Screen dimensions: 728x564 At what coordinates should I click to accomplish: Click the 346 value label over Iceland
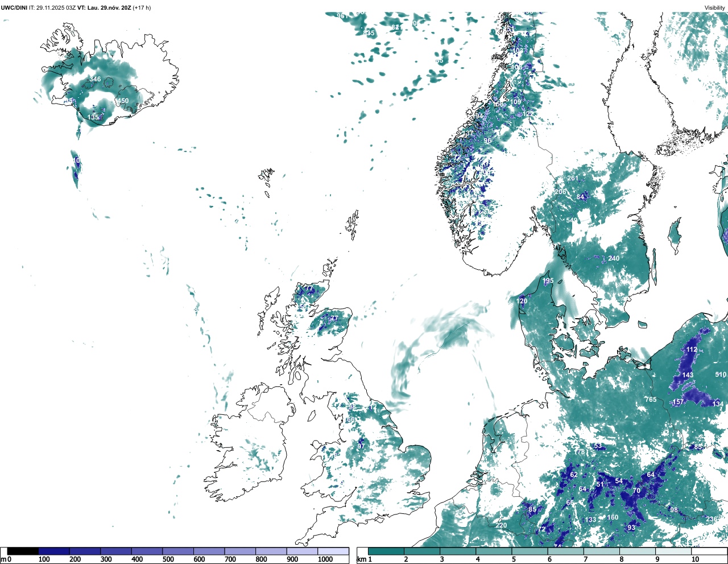pos(95,79)
